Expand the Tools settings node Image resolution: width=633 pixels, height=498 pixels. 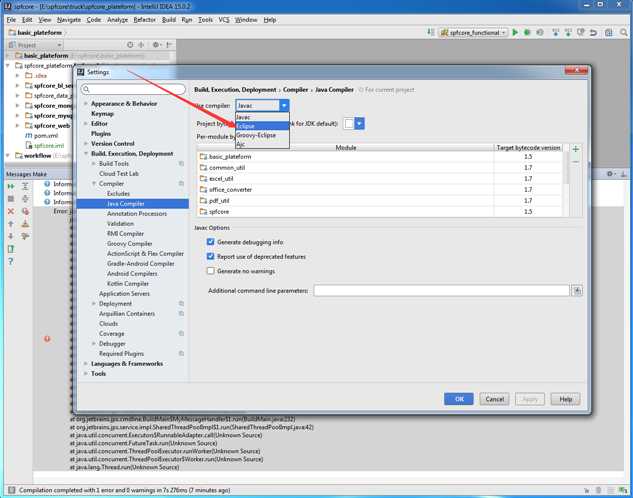86,374
